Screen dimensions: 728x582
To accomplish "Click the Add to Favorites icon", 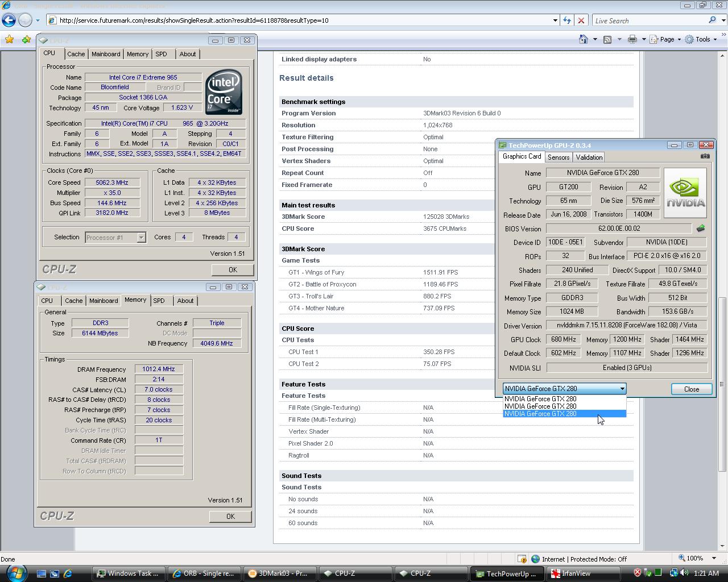I will pos(26,39).
